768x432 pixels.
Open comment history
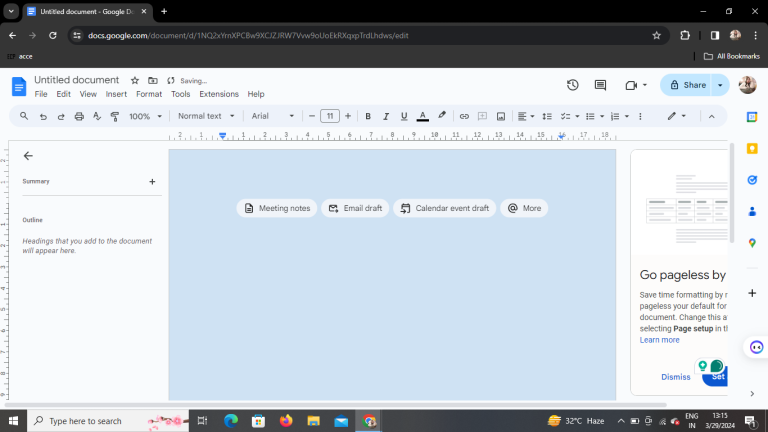pos(600,85)
